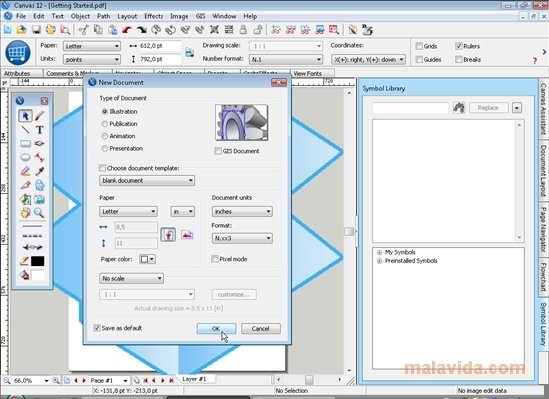Click the scissors Cut icon in toolbar
The image size is (549, 399).
(83, 30)
